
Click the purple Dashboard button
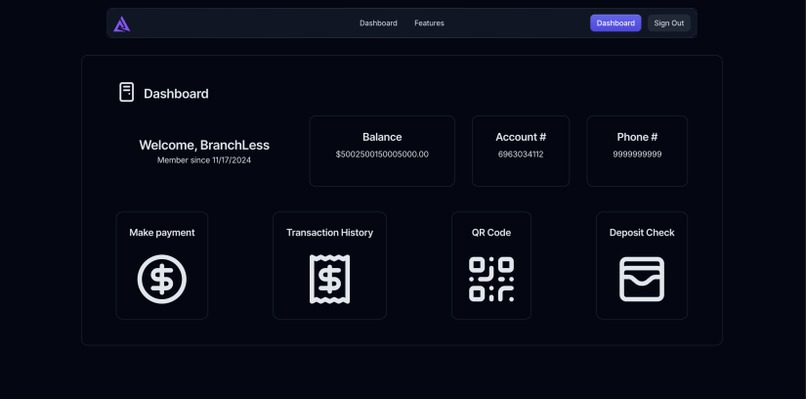(615, 23)
